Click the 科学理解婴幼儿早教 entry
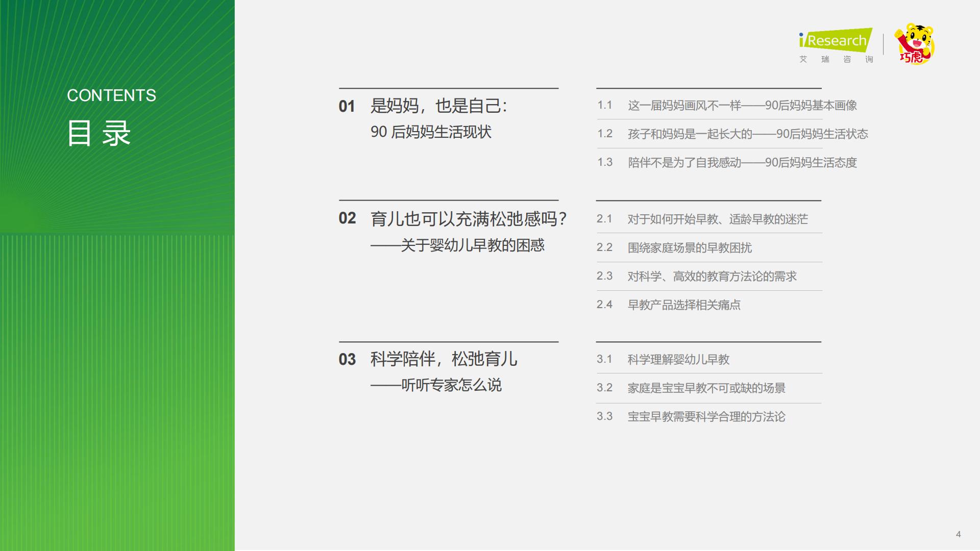 tap(678, 360)
